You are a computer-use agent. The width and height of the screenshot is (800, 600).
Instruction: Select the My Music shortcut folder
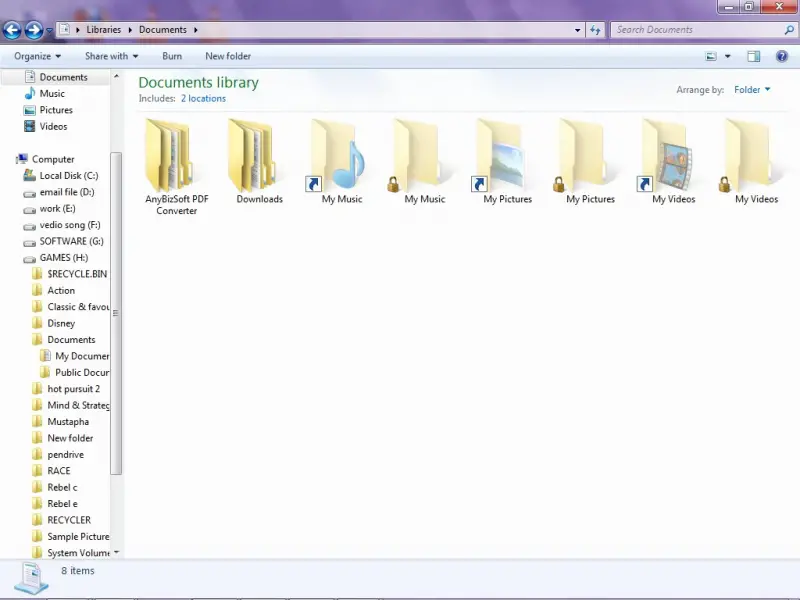[341, 162]
